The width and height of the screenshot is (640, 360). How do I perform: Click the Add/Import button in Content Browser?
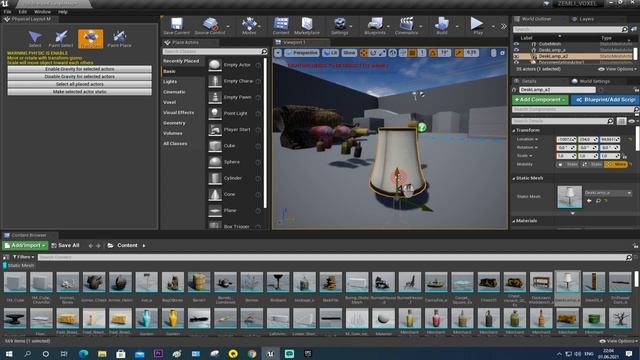click(x=25, y=245)
